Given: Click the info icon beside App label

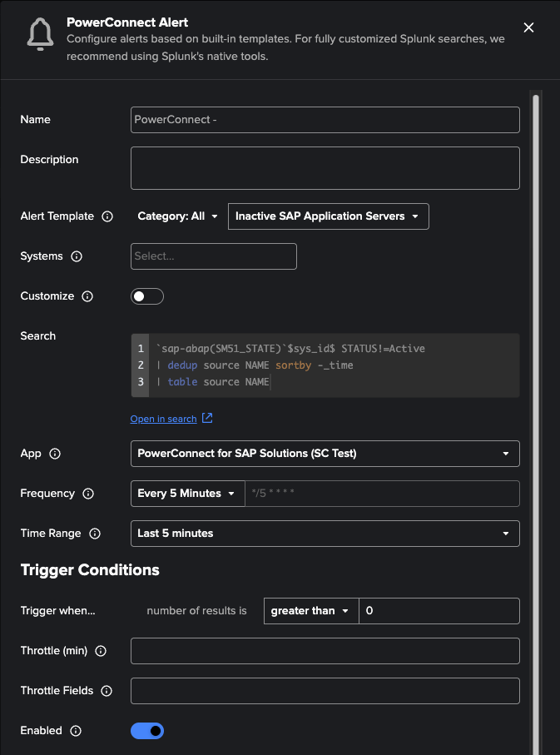Looking at the screenshot, I should coord(55,454).
